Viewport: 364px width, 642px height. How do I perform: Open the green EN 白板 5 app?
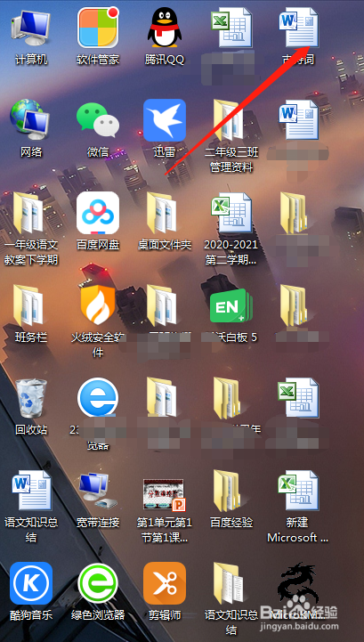coord(231,305)
